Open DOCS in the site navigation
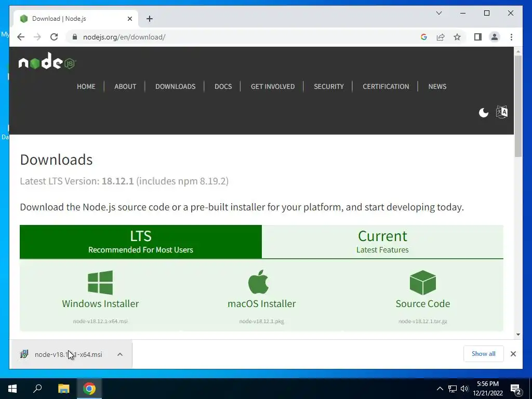This screenshot has width=532, height=399. pyautogui.click(x=223, y=87)
